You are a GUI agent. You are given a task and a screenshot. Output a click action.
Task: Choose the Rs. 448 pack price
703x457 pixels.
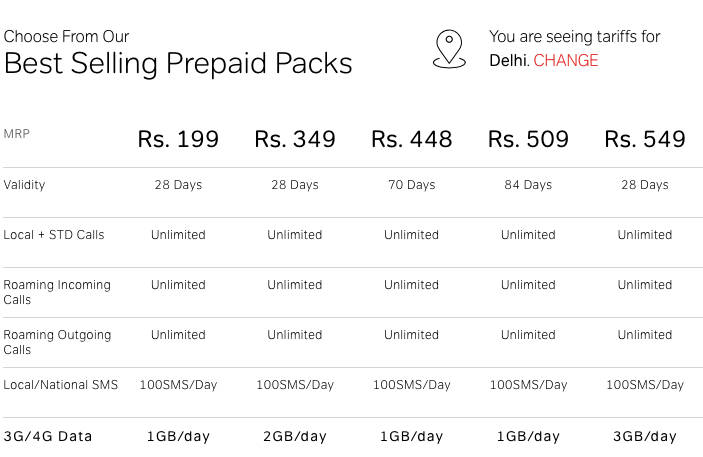tap(411, 139)
